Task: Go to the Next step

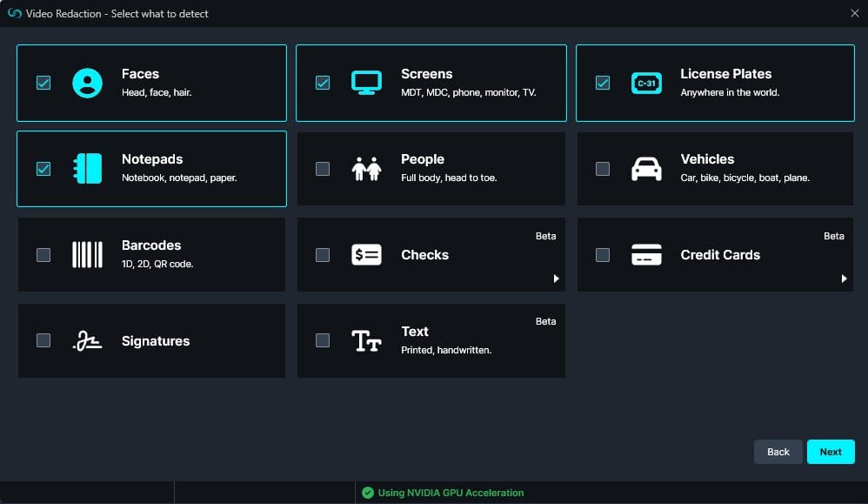Action: click(831, 452)
